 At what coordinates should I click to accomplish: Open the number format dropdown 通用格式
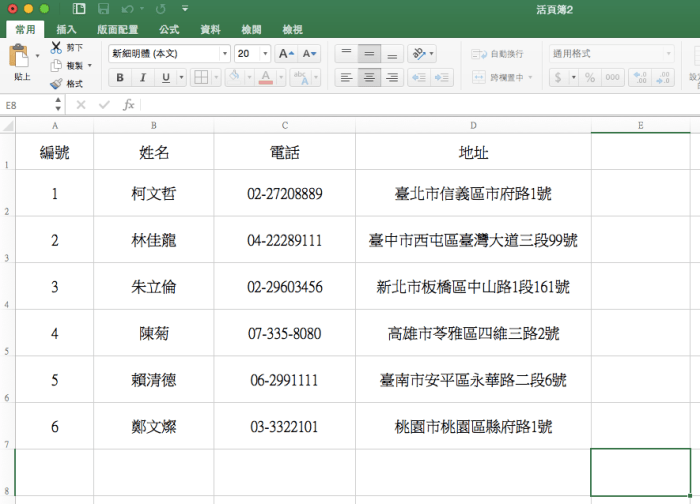(x=668, y=54)
